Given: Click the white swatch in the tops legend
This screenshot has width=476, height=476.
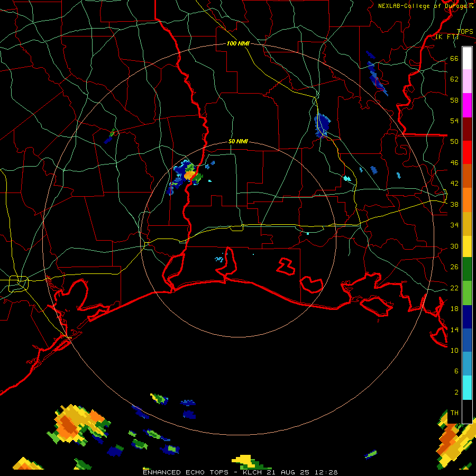Looking at the screenshot, I should [x=467, y=58].
